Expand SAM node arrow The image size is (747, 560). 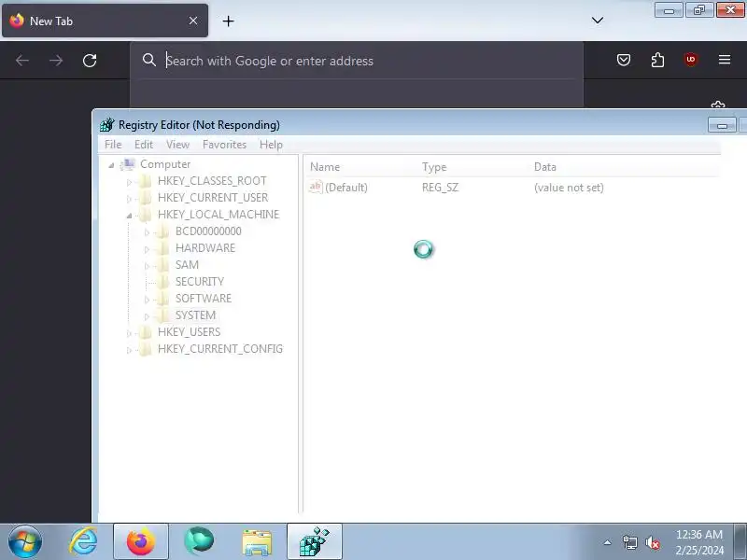tap(147, 266)
